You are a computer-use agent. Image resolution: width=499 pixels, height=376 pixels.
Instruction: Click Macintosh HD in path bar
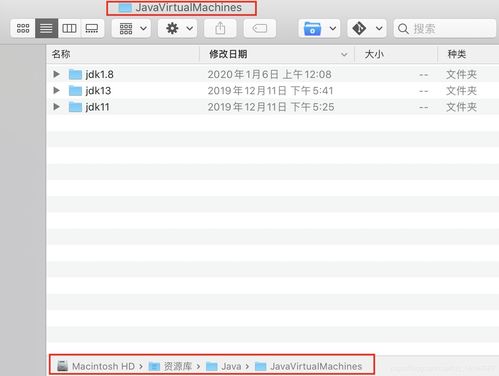click(103, 366)
